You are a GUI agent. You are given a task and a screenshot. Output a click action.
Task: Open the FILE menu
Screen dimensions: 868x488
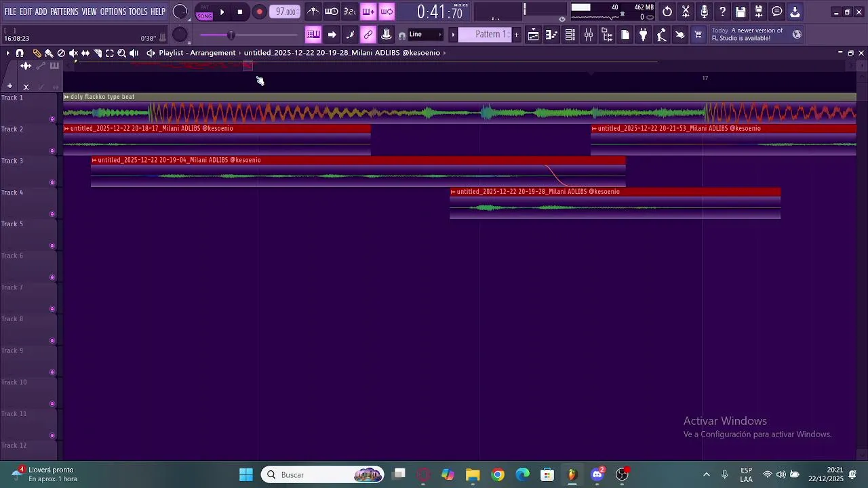(10, 12)
